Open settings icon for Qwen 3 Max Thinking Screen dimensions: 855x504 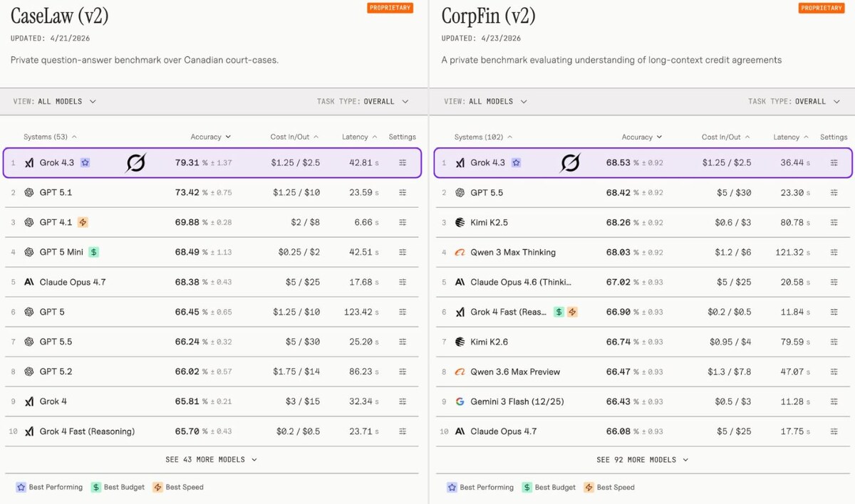834,252
